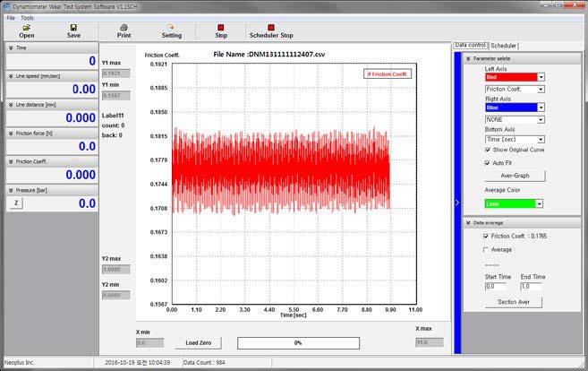Viewport: 588px width, 371px height.
Task: Open the File menu
Action: [x=11, y=17]
